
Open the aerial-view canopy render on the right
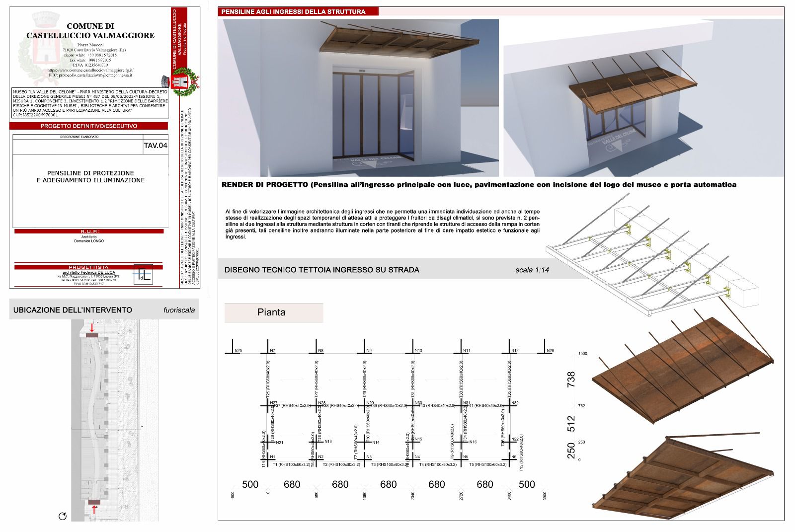click(x=643, y=98)
